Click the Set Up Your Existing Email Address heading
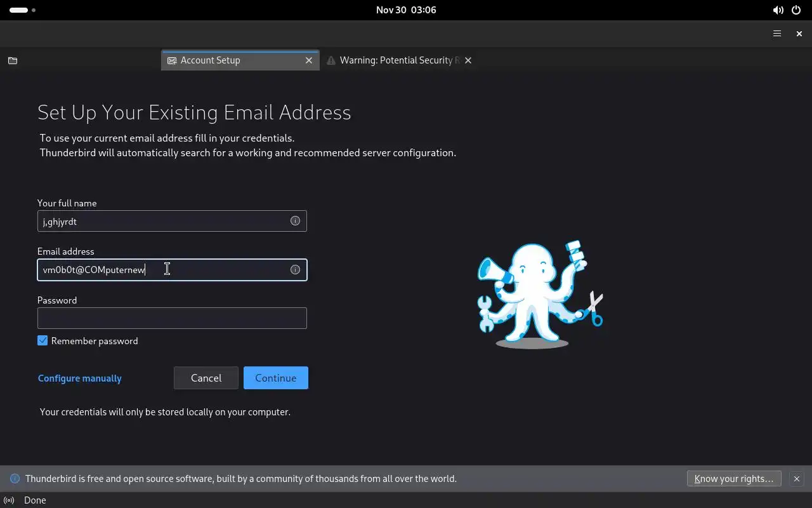 194,112
